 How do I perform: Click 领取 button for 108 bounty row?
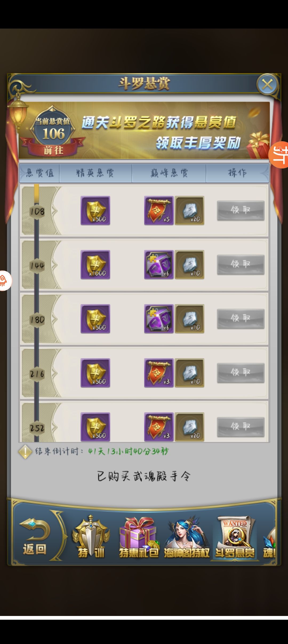pyautogui.click(x=241, y=210)
